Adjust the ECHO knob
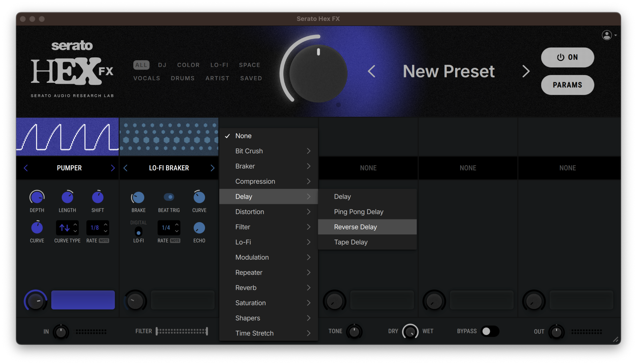The image size is (637, 364). click(x=199, y=228)
